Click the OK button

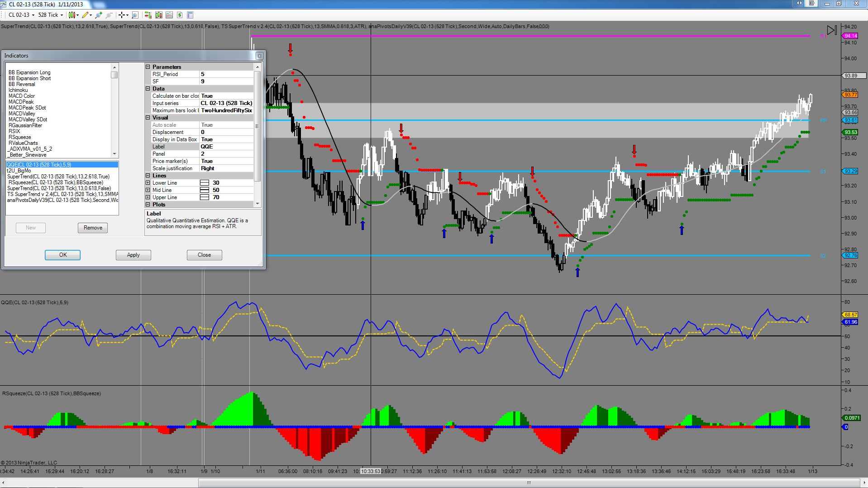63,255
